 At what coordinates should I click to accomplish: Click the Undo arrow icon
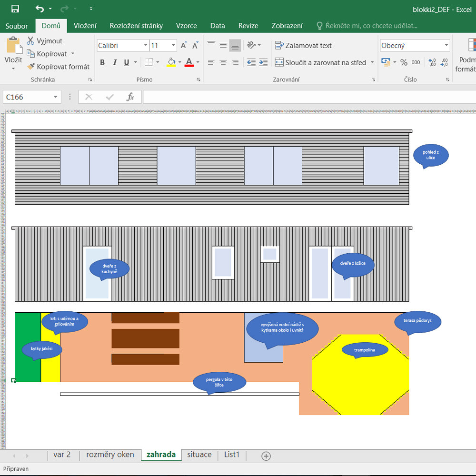pyautogui.click(x=40, y=9)
